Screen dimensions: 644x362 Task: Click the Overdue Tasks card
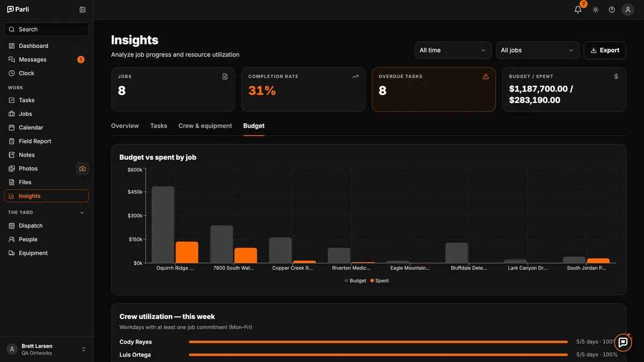point(434,90)
